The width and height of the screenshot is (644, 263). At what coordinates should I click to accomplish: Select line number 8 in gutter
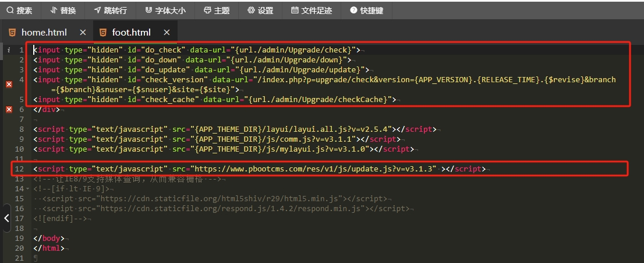[22, 129]
